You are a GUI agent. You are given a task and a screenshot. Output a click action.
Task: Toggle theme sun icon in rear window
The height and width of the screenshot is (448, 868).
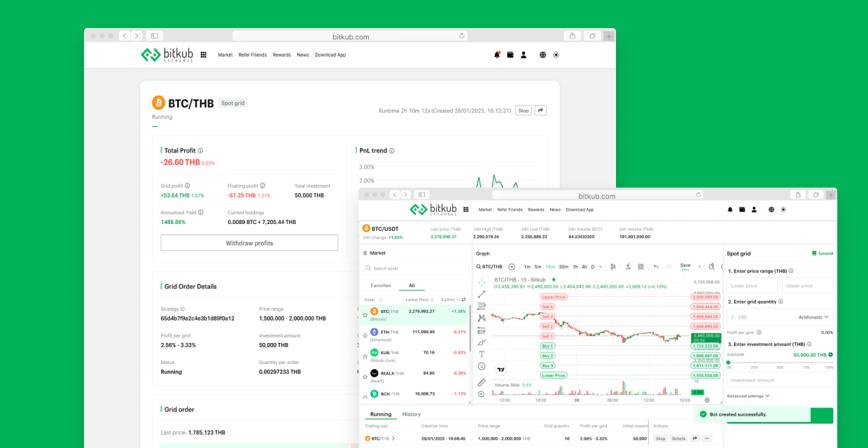(x=556, y=55)
